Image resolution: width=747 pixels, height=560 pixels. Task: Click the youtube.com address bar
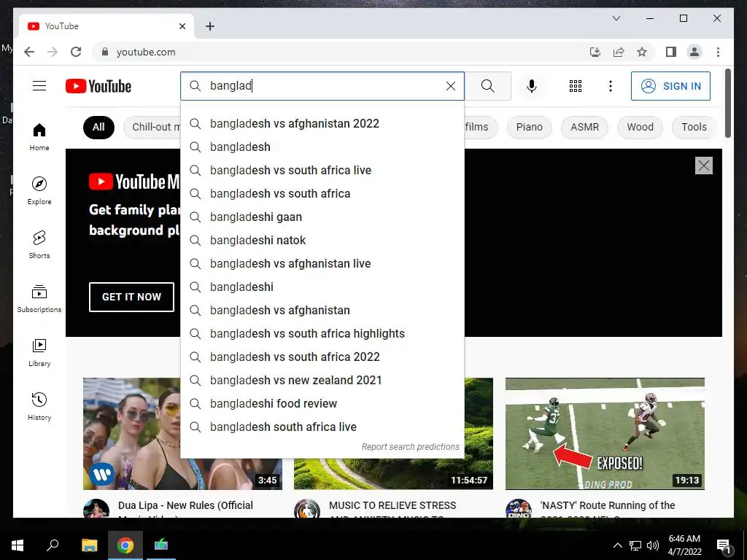[333, 52]
